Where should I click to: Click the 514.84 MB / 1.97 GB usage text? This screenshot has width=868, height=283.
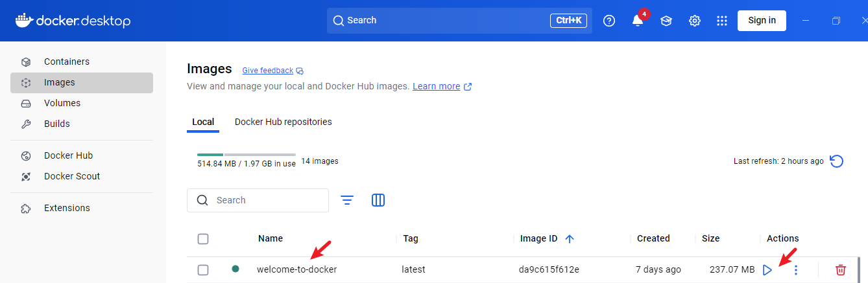247,164
